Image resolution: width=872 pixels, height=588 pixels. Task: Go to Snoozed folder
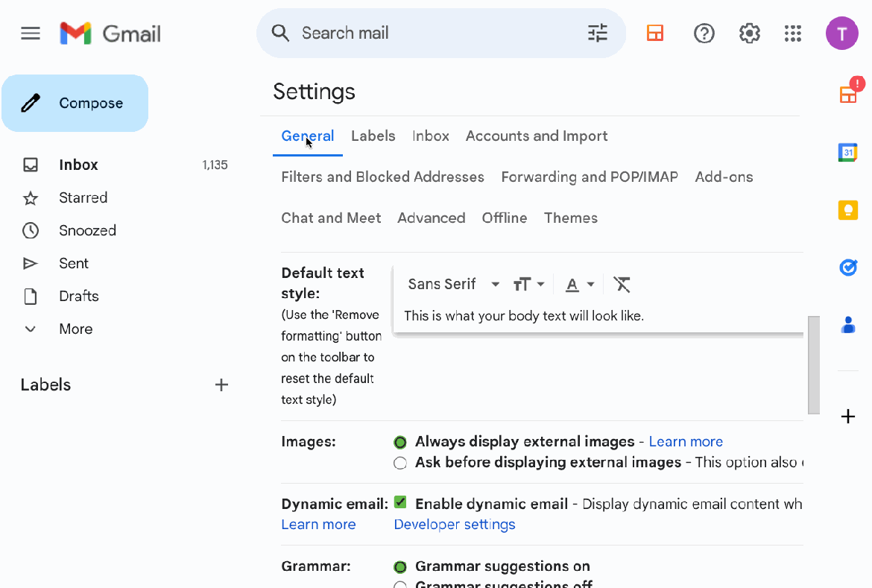click(x=87, y=230)
